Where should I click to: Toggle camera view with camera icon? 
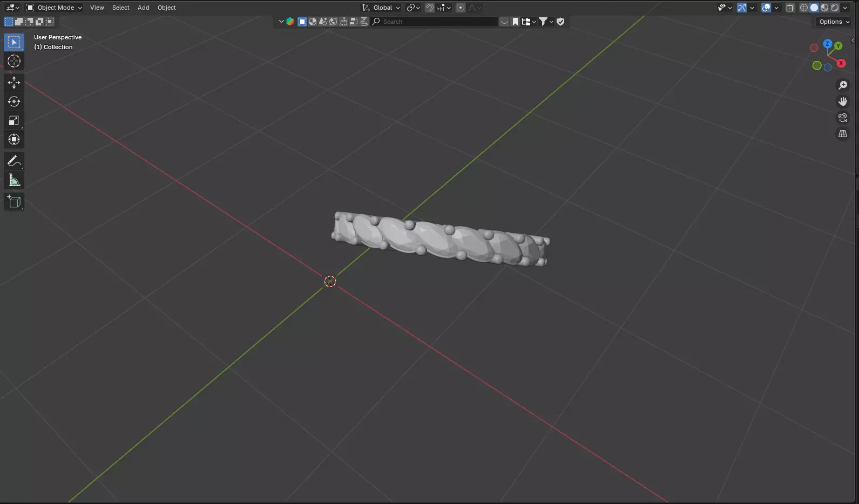point(842,118)
